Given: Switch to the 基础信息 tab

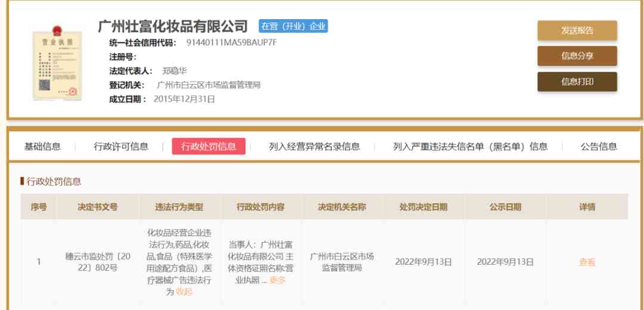Looking at the screenshot, I should click(x=42, y=147).
